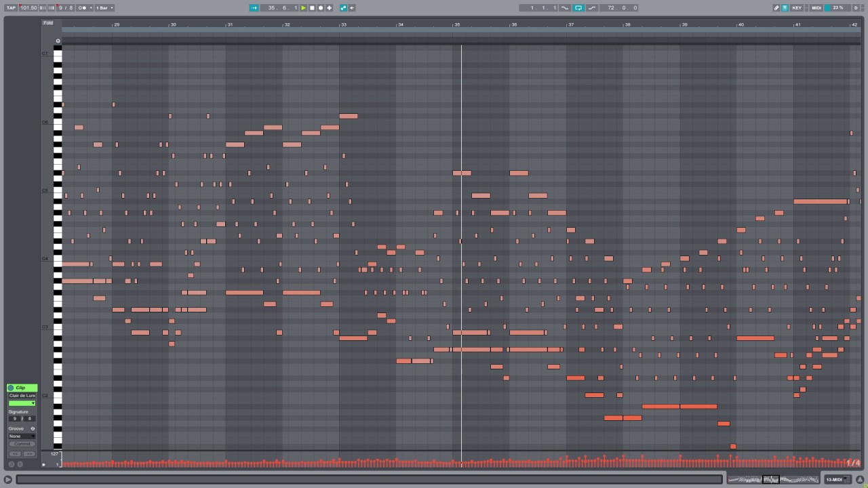Click the TAP tempo button
This screenshot has height=488, width=868.
point(11,8)
